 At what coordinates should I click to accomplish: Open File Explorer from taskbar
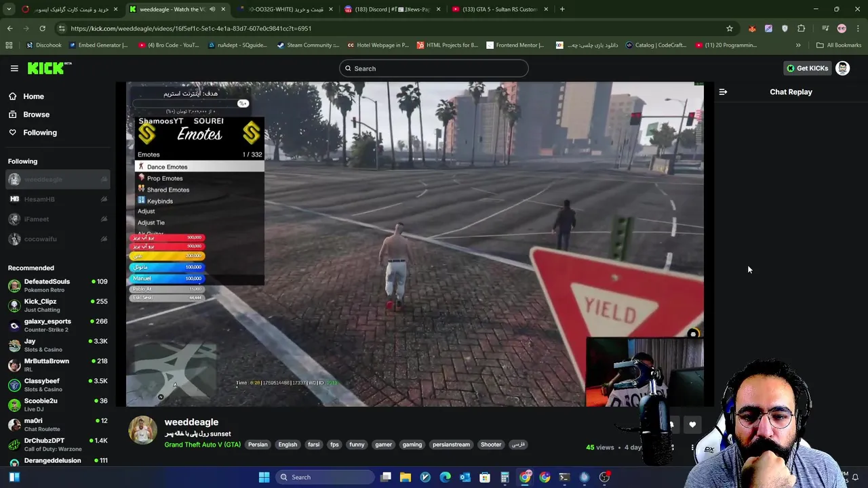tap(405, 477)
